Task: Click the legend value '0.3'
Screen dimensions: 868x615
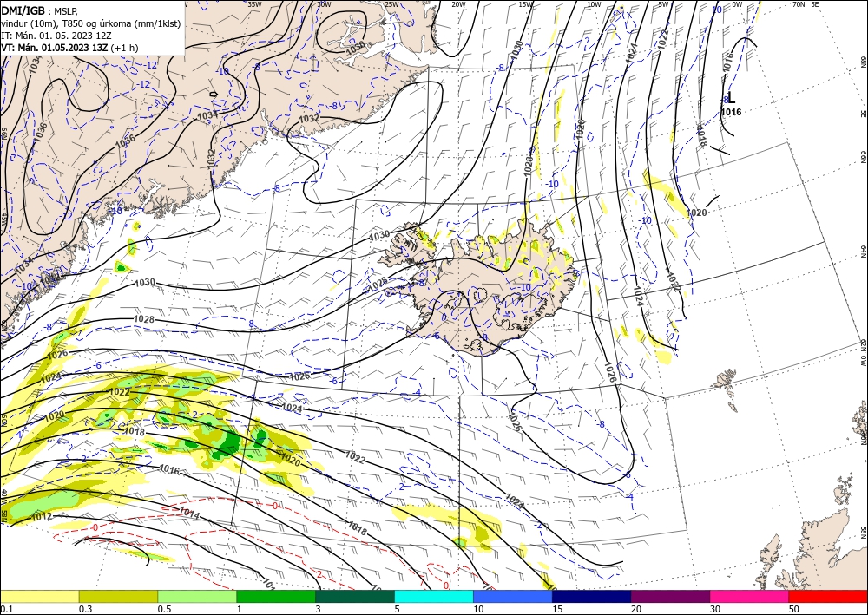Action: click(x=85, y=609)
